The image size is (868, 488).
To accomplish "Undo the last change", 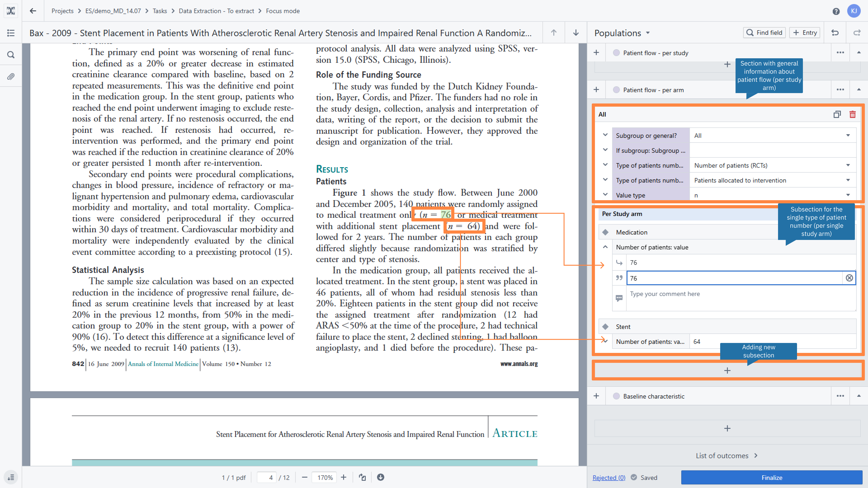I will (835, 33).
